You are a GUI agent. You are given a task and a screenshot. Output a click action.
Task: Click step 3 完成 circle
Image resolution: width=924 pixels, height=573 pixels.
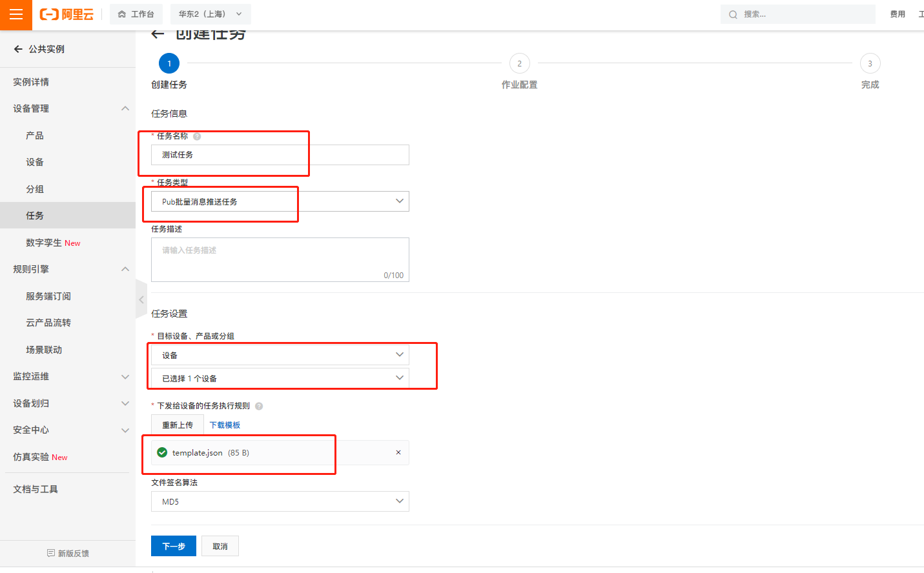click(870, 63)
